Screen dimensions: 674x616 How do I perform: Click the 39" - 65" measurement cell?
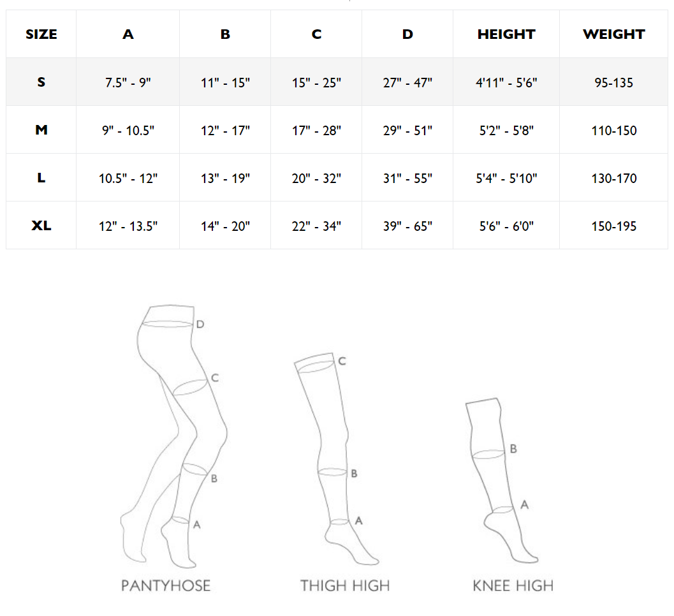[x=407, y=226]
